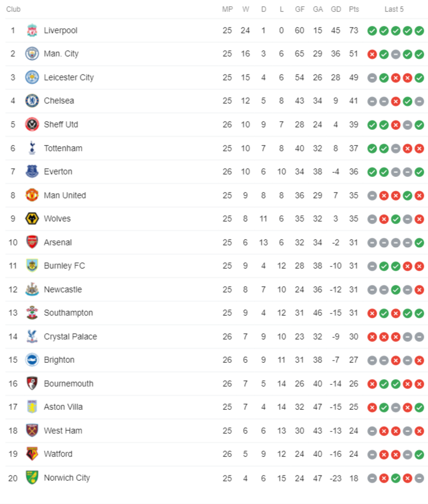Viewport: 428px width, 504px height.
Task: Click the Arsenal cannon crest
Action: tap(32, 242)
